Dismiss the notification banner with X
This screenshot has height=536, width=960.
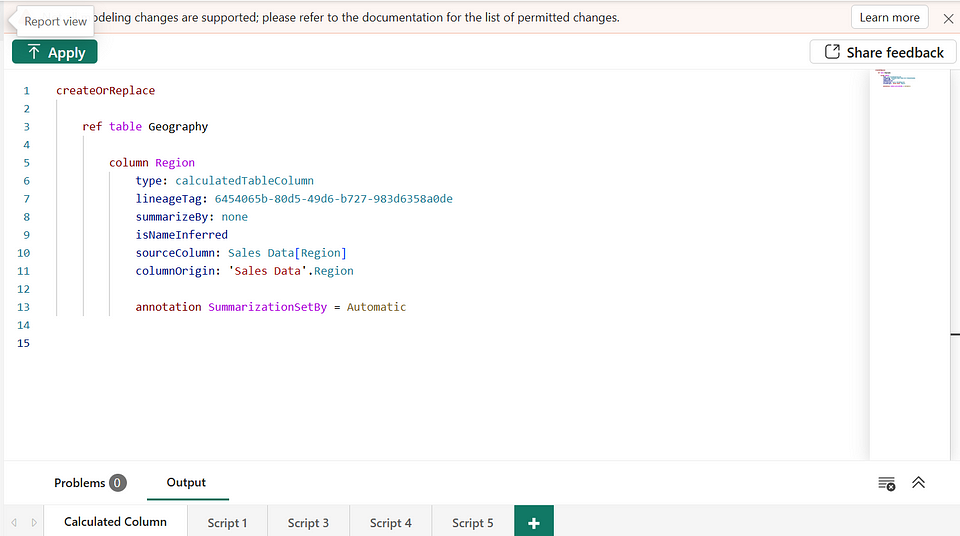coord(948,18)
